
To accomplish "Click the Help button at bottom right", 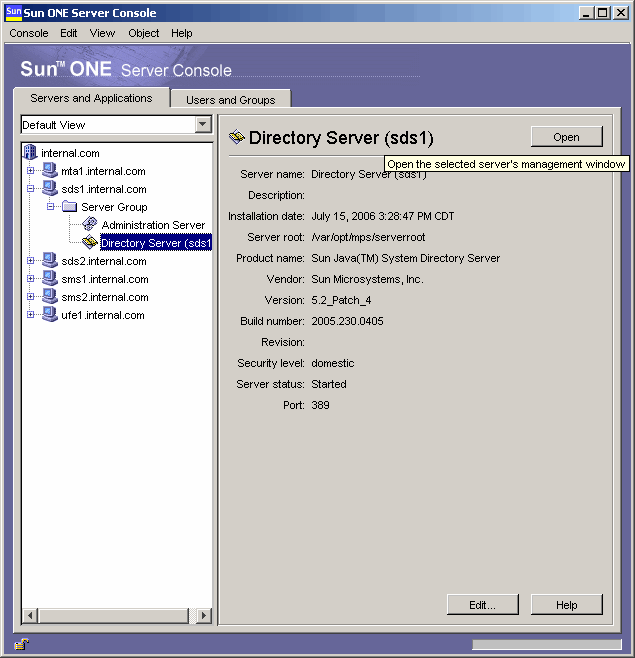I will point(567,605).
